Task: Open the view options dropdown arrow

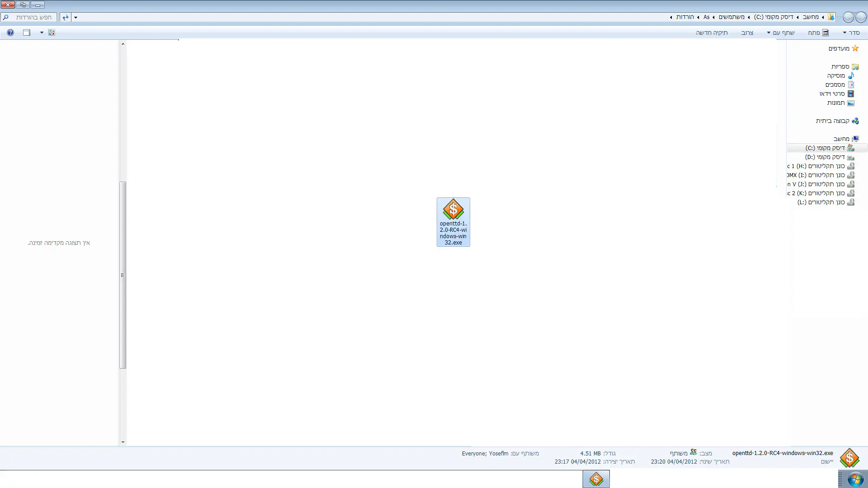Action: click(42, 33)
